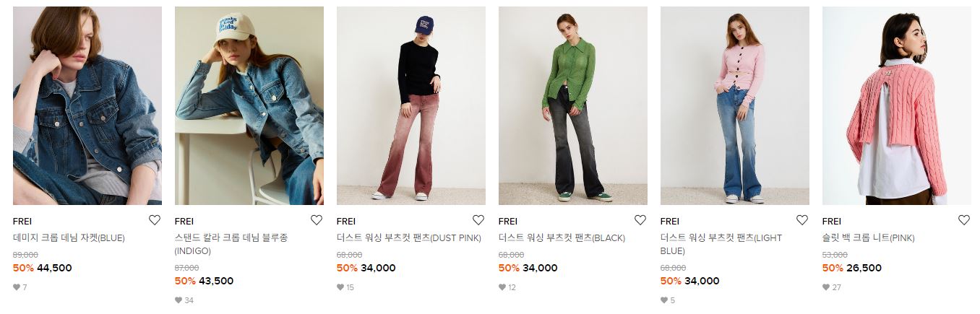Open the dust pink flared pants photo

pyautogui.click(x=411, y=105)
